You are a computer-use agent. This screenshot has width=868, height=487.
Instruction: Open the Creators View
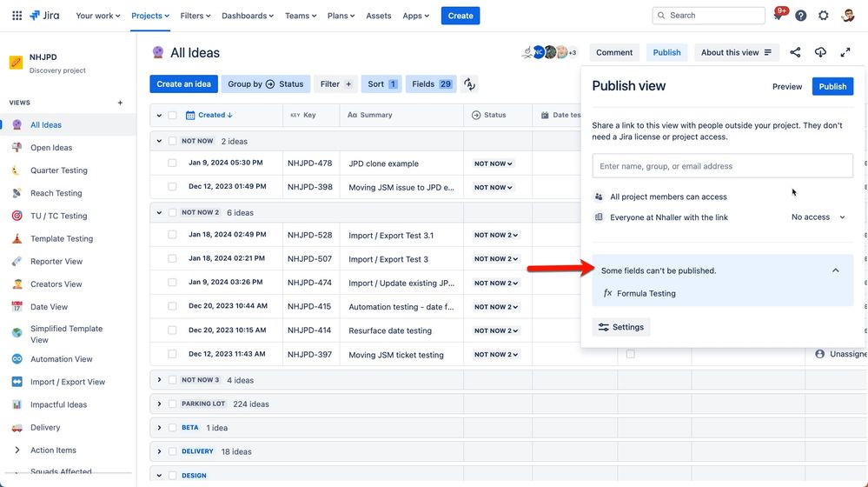tap(56, 284)
